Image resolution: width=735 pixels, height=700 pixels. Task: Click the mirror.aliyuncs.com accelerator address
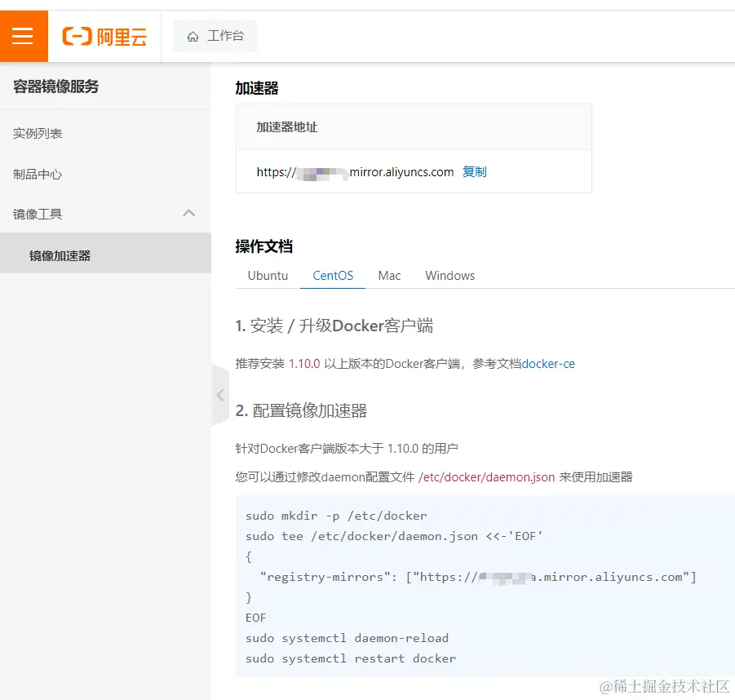click(x=355, y=172)
